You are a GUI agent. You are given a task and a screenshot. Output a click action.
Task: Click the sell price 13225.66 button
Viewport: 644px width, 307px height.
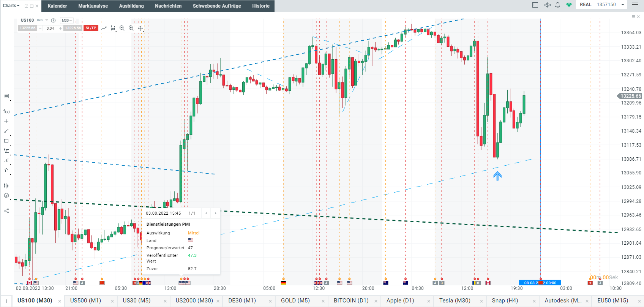[x=27, y=28]
